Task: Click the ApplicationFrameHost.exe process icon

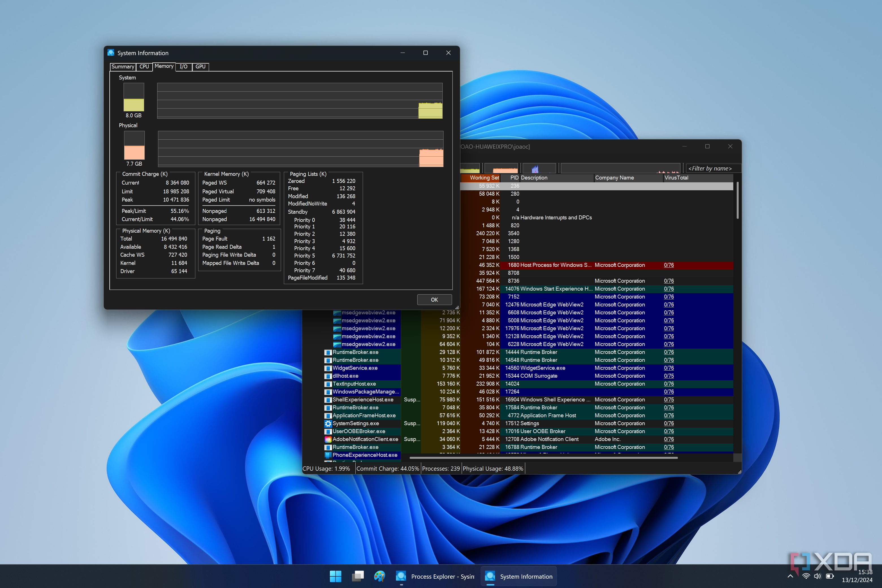Action: (328, 416)
